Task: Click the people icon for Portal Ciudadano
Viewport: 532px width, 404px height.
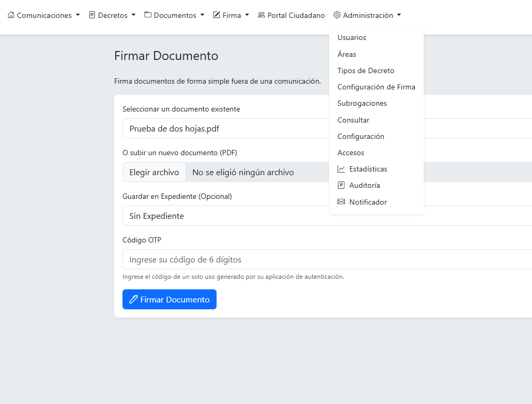Action: tap(261, 15)
